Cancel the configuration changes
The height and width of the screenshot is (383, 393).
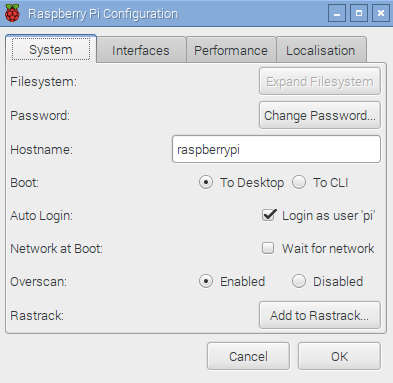click(x=248, y=356)
